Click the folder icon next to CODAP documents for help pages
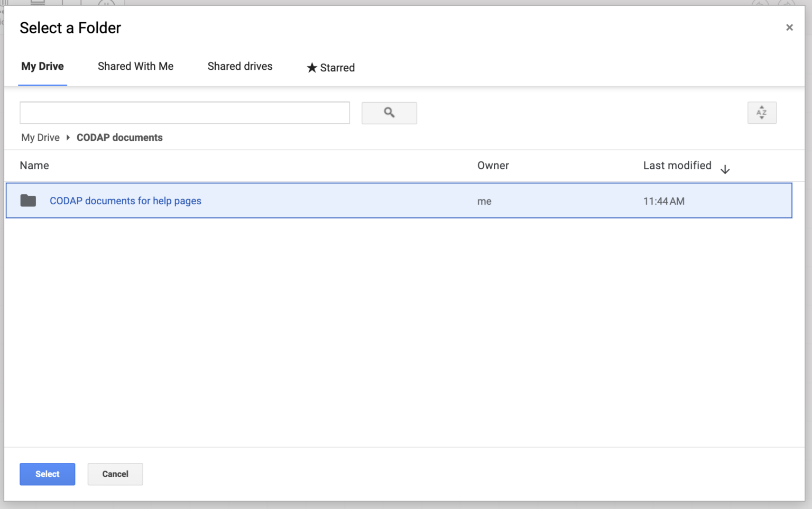812x509 pixels. click(x=28, y=201)
